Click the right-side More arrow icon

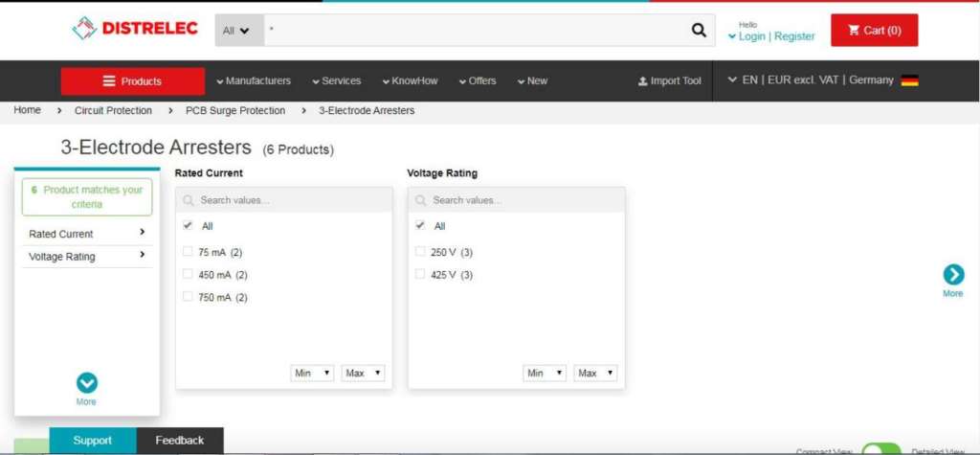point(953,274)
